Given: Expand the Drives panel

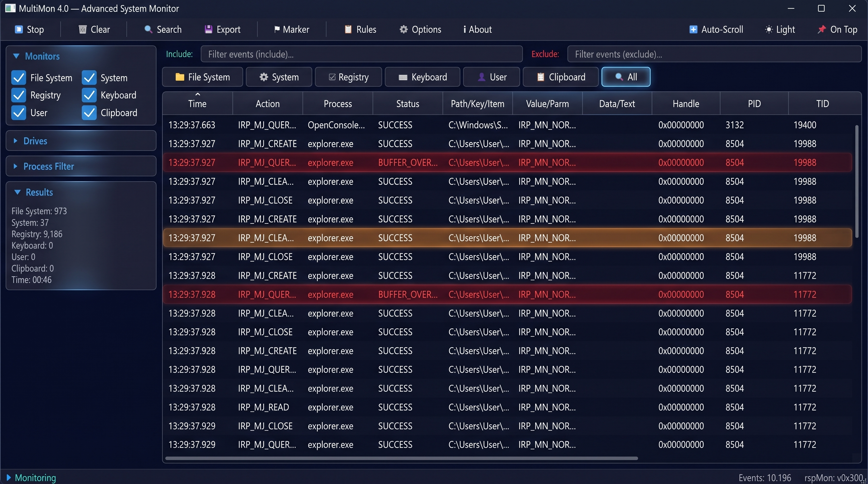Looking at the screenshot, I should pos(15,141).
